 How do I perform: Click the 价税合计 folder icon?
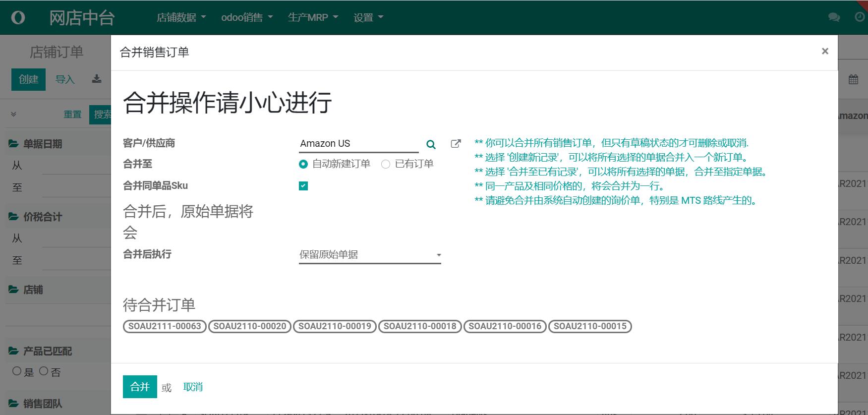[x=13, y=217]
